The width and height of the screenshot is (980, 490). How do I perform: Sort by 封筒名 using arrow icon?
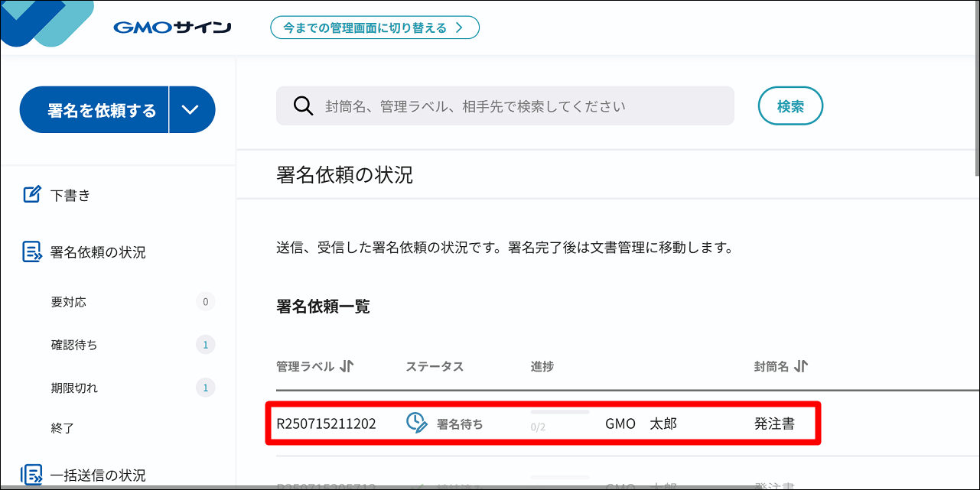[801, 366]
